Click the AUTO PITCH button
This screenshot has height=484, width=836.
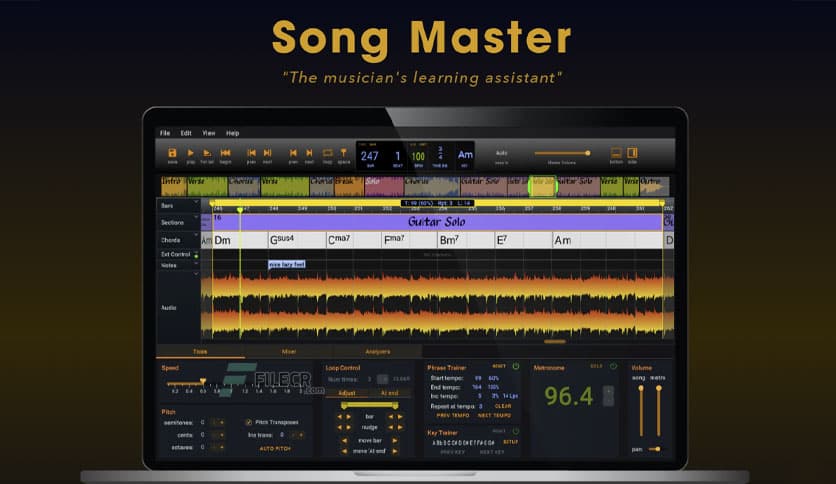click(275, 448)
